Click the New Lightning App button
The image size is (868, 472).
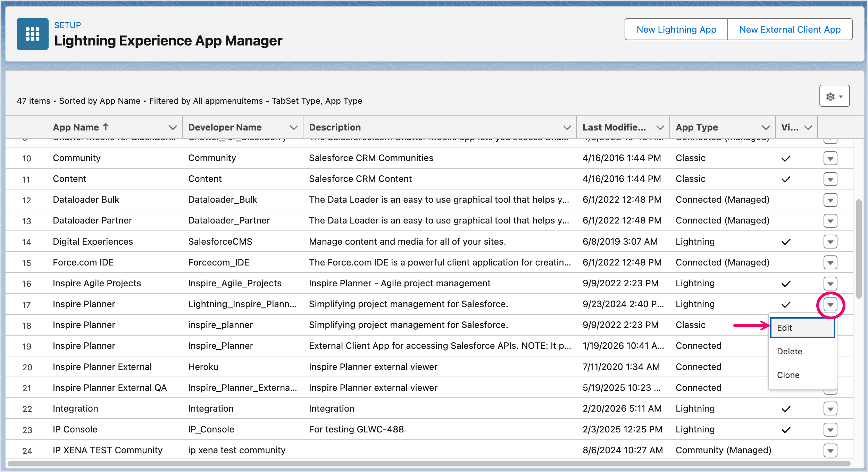coord(676,29)
